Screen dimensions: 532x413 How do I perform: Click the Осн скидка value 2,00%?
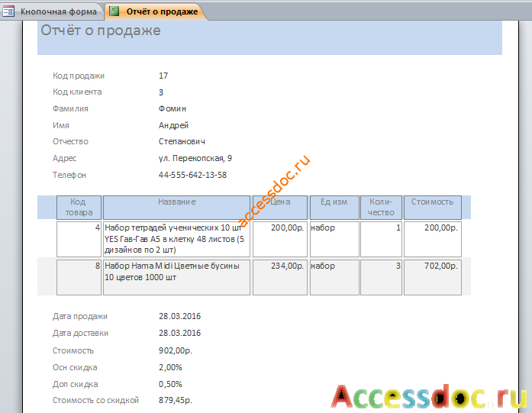[170, 367]
